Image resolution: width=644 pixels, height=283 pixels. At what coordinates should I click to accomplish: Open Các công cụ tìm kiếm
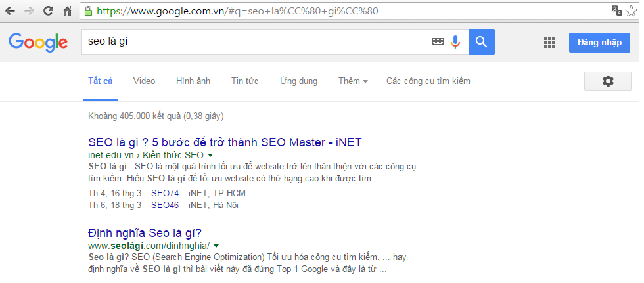428,81
